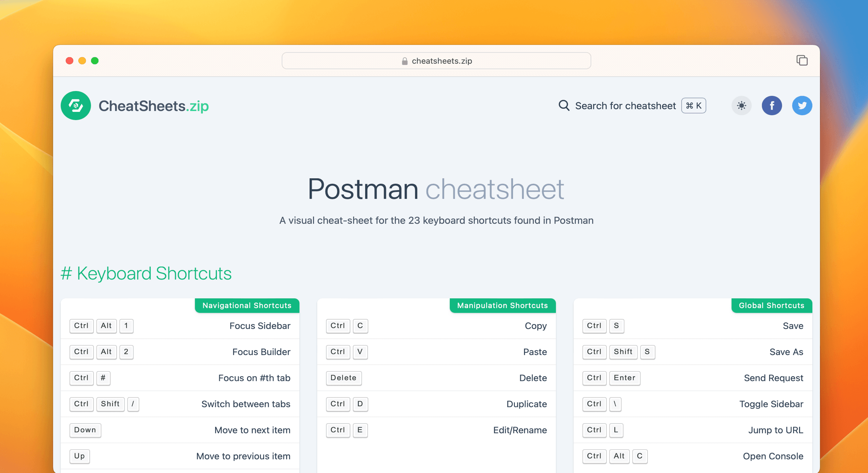Toggle dark mode with the sun icon
This screenshot has height=473, width=868.
point(741,106)
